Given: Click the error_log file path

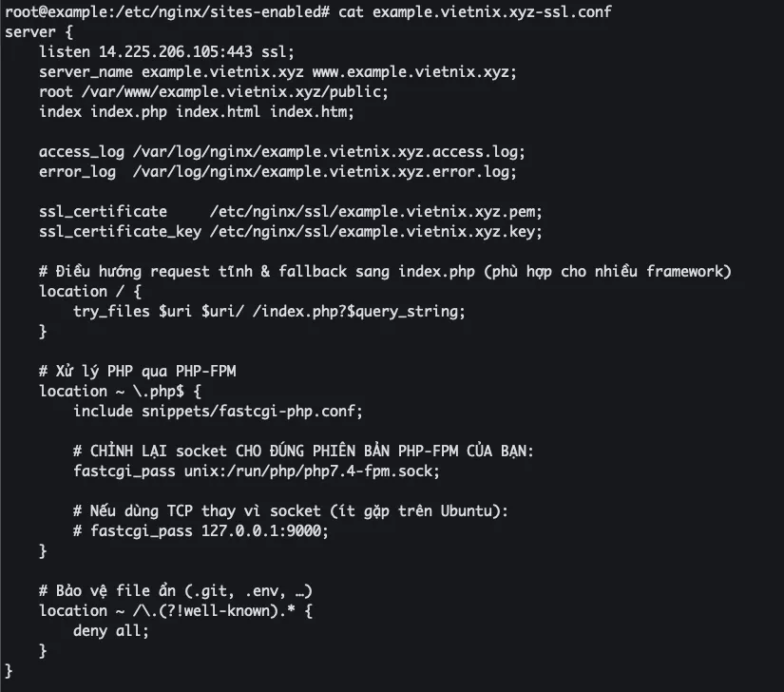Looking at the screenshot, I should tap(324, 172).
